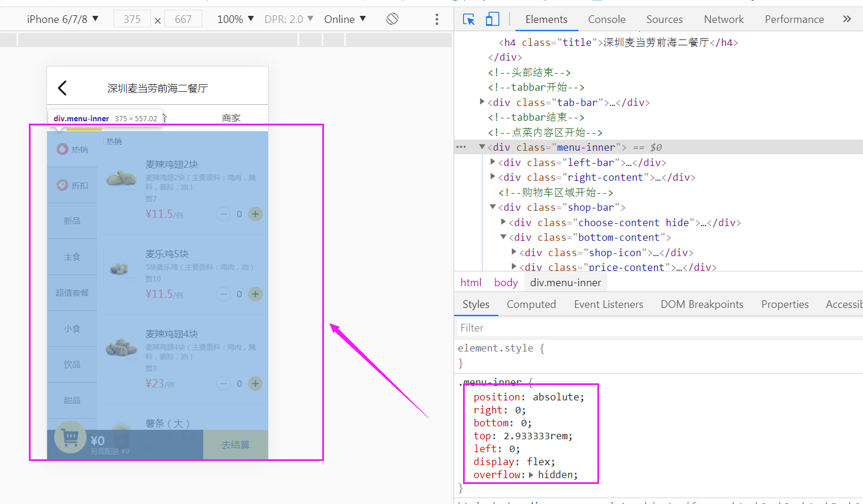Select the 甜品 menu category
Screen dimensions: 863x504
(x=72, y=400)
